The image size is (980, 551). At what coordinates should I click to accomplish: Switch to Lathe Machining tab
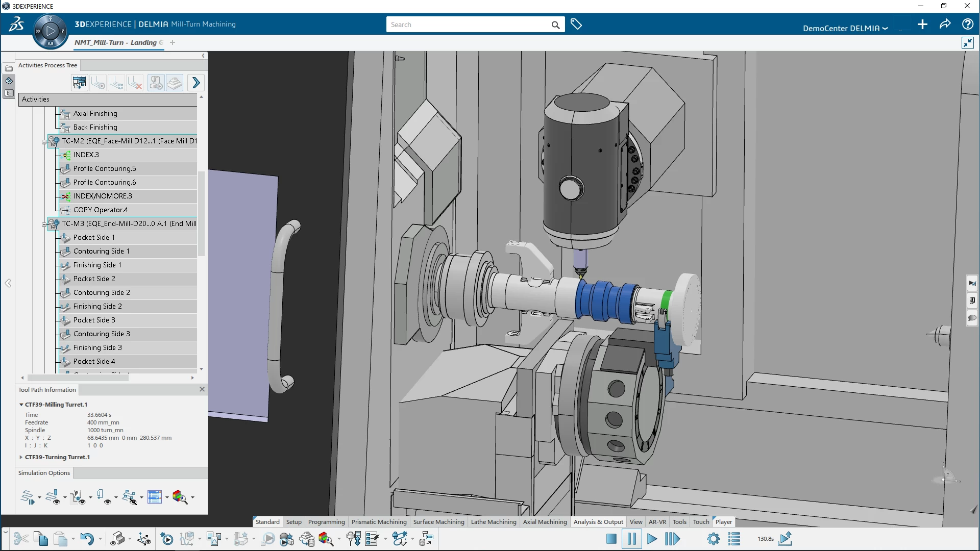click(x=493, y=522)
